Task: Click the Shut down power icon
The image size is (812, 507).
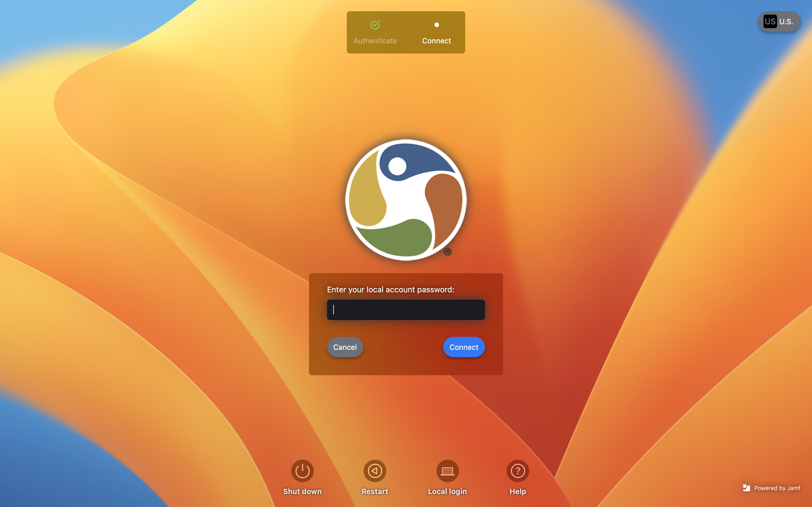Action: 302,470
